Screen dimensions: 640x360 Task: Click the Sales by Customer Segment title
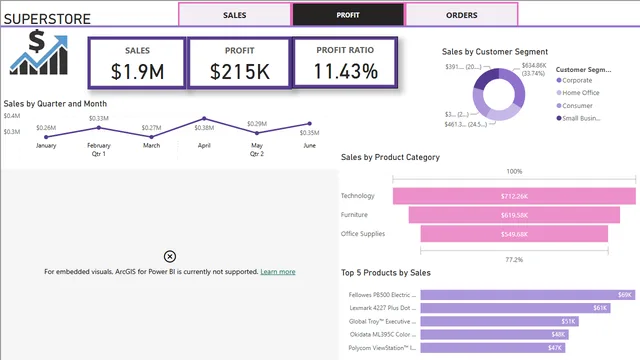[x=495, y=52]
